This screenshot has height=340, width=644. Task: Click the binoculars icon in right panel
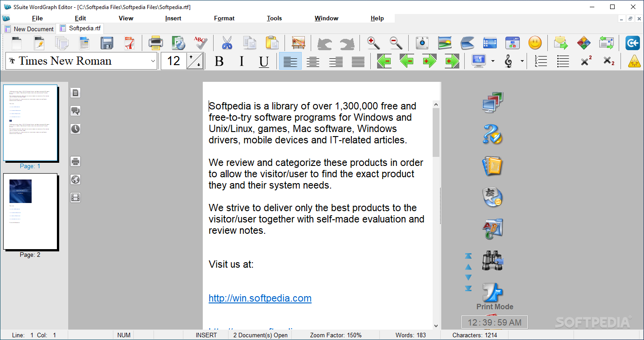492,261
